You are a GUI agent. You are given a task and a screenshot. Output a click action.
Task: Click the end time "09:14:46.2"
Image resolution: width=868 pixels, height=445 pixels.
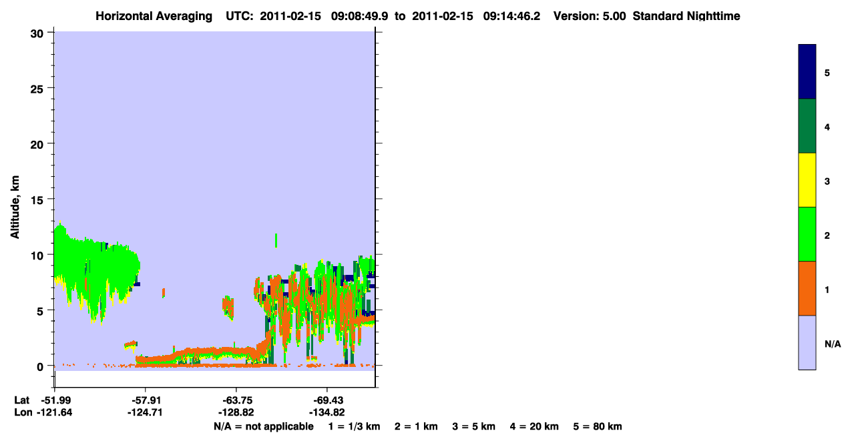pos(512,16)
